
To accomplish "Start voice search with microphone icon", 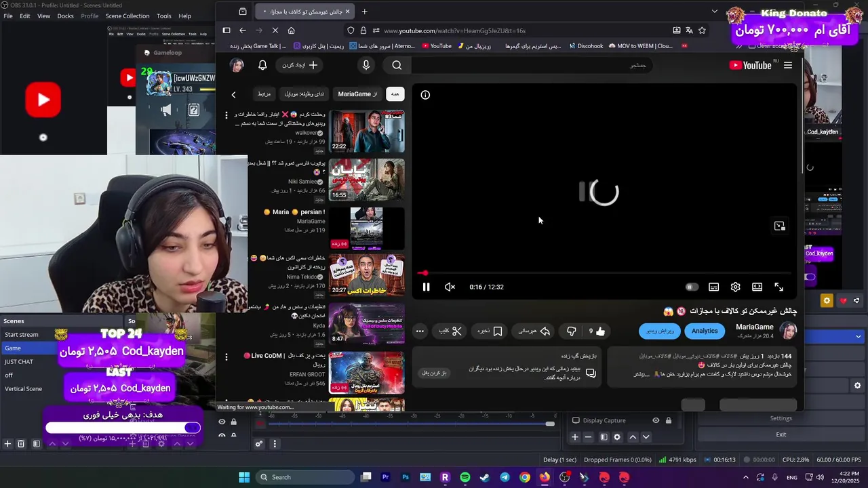I will click(366, 65).
